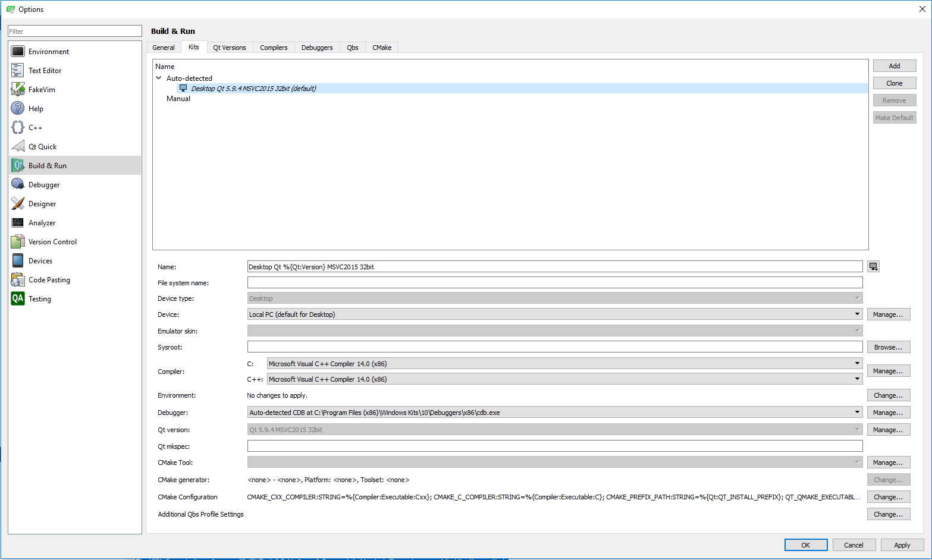This screenshot has width=932, height=560.
Task: Open the Testing QA icon
Action: coord(18,299)
